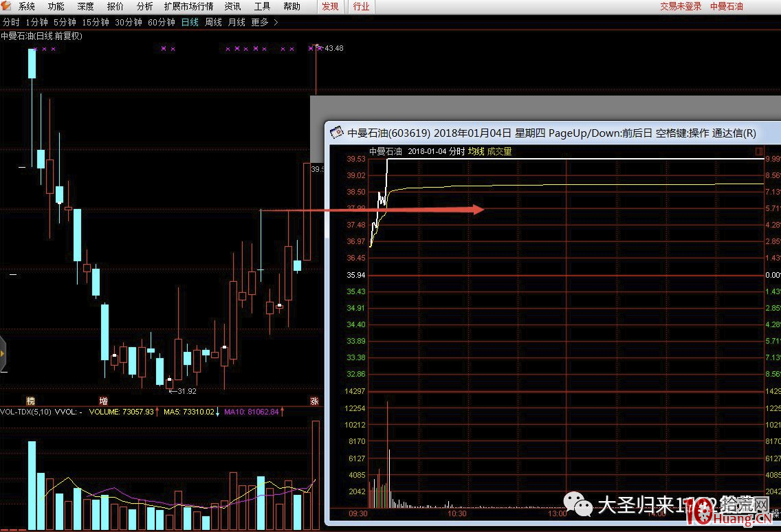This screenshot has width=781, height=532.
Task: Open the 分析 menu
Action: pyautogui.click(x=144, y=6)
